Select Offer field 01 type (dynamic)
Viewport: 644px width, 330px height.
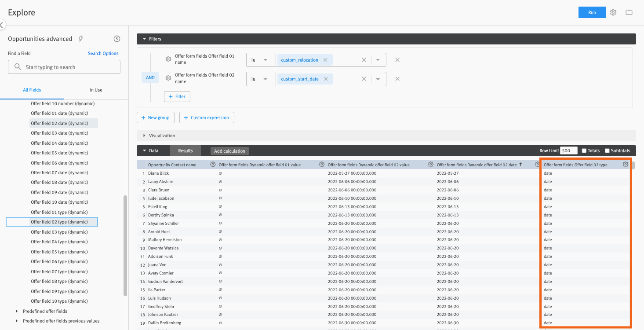coord(59,212)
